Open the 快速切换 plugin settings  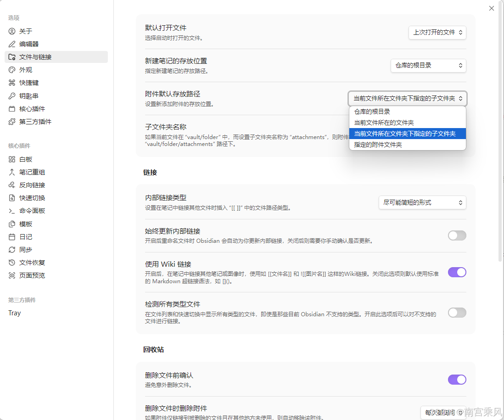pyautogui.click(x=56, y=198)
